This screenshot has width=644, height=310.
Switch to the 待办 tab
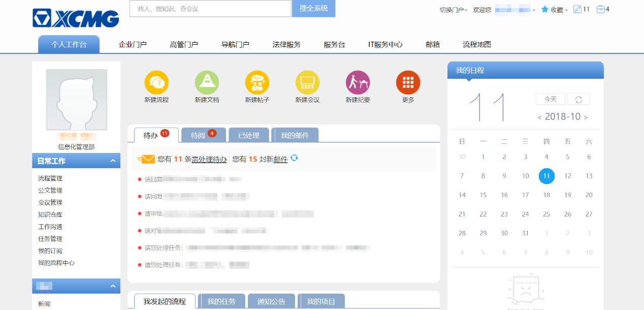pos(156,135)
